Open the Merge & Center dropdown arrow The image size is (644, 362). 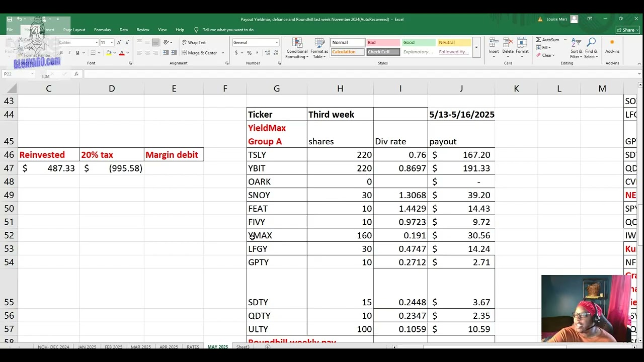pos(223,53)
